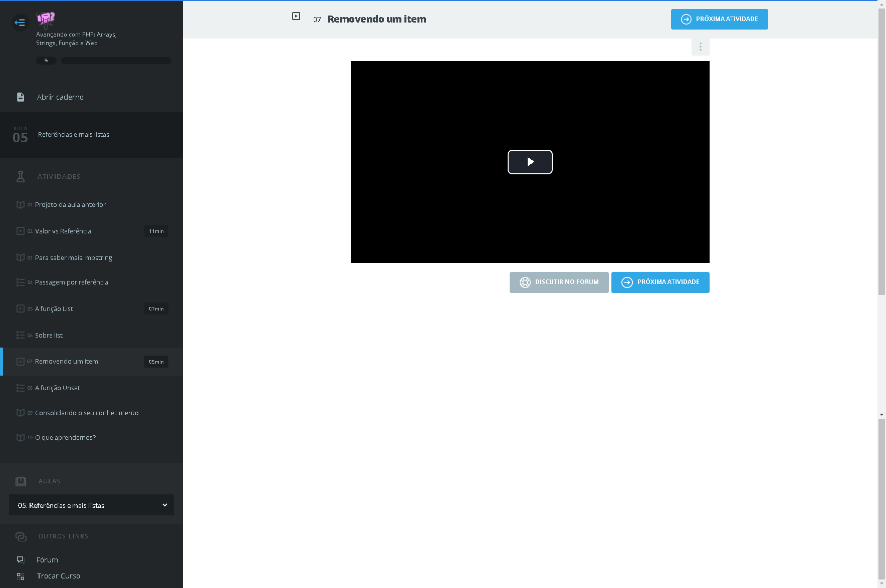Image resolution: width=886 pixels, height=588 pixels.
Task: Click the PHP course elephant logo
Action: tap(46, 20)
